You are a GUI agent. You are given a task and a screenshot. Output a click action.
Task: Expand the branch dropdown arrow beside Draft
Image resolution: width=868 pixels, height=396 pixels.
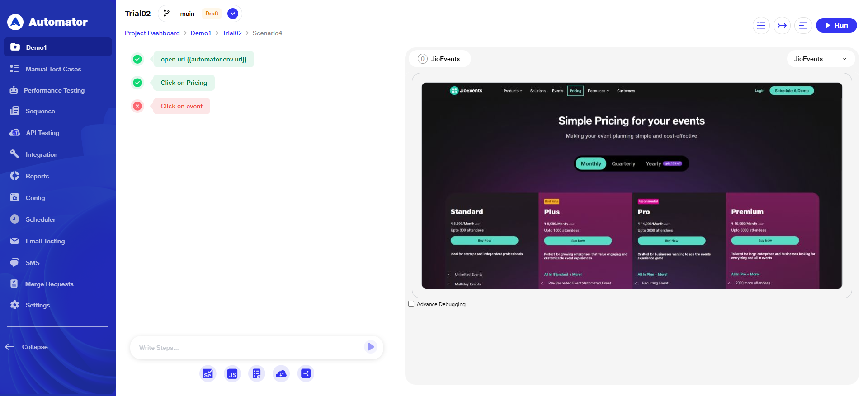click(233, 14)
